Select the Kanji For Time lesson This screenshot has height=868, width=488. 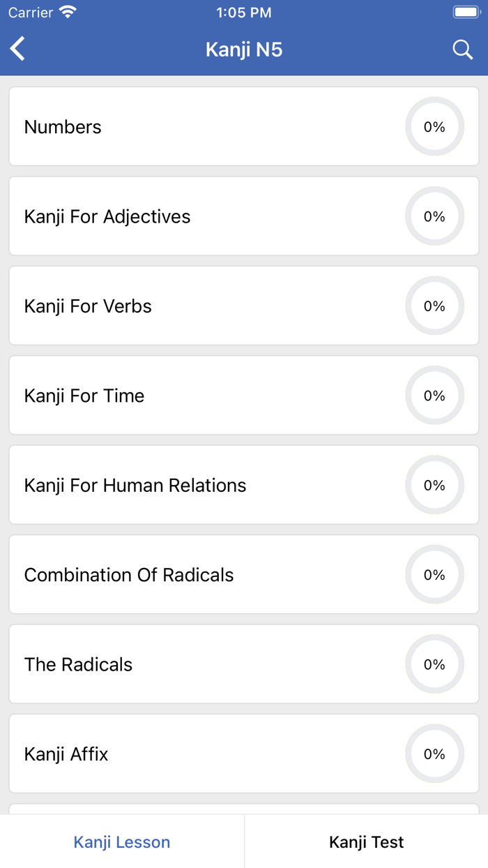coord(84,396)
